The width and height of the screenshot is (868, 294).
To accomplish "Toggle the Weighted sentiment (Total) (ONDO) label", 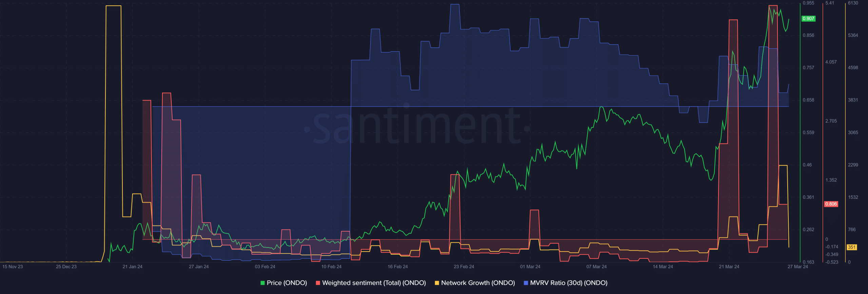I will pyautogui.click(x=374, y=283).
